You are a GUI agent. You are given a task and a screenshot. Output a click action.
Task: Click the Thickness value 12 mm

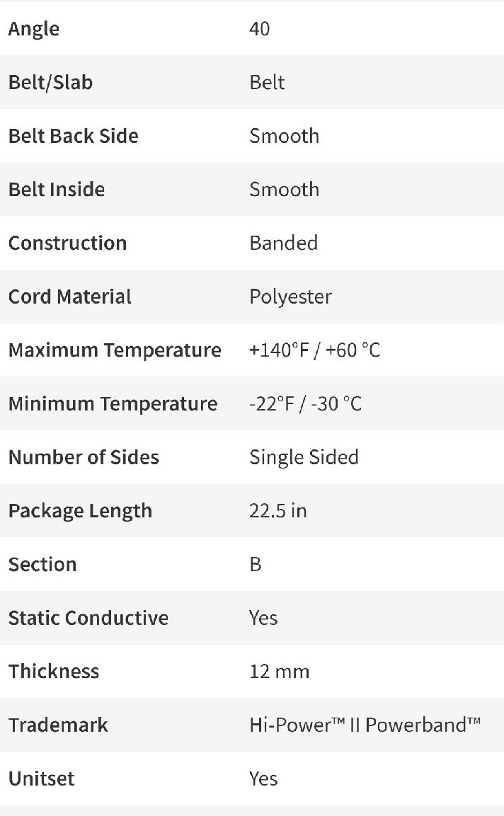(280, 672)
